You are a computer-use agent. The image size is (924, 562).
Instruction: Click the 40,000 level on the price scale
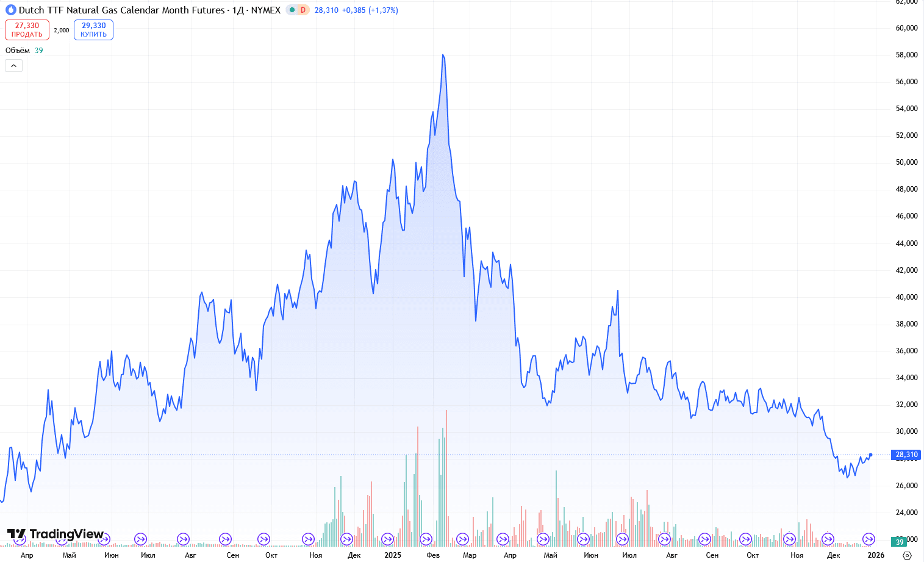click(906, 297)
